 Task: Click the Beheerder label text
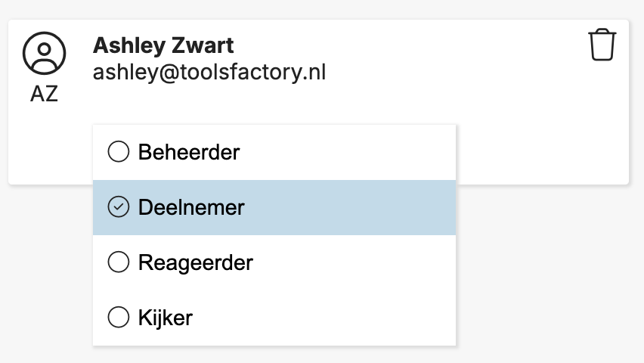click(189, 152)
